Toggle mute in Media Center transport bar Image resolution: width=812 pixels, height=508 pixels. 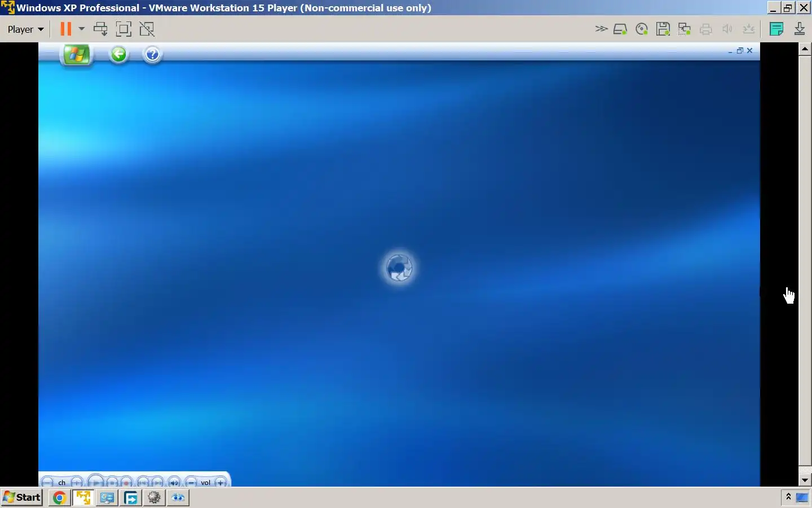[x=174, y=483]
